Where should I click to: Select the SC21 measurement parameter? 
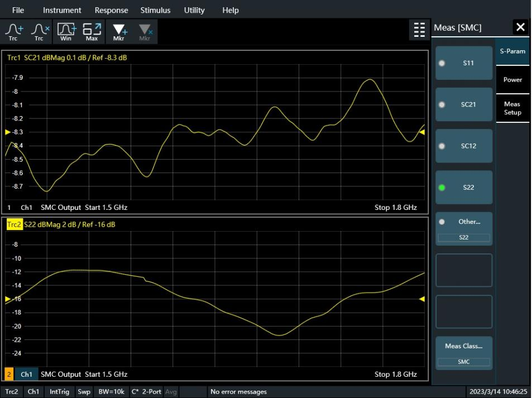(464, 104)
